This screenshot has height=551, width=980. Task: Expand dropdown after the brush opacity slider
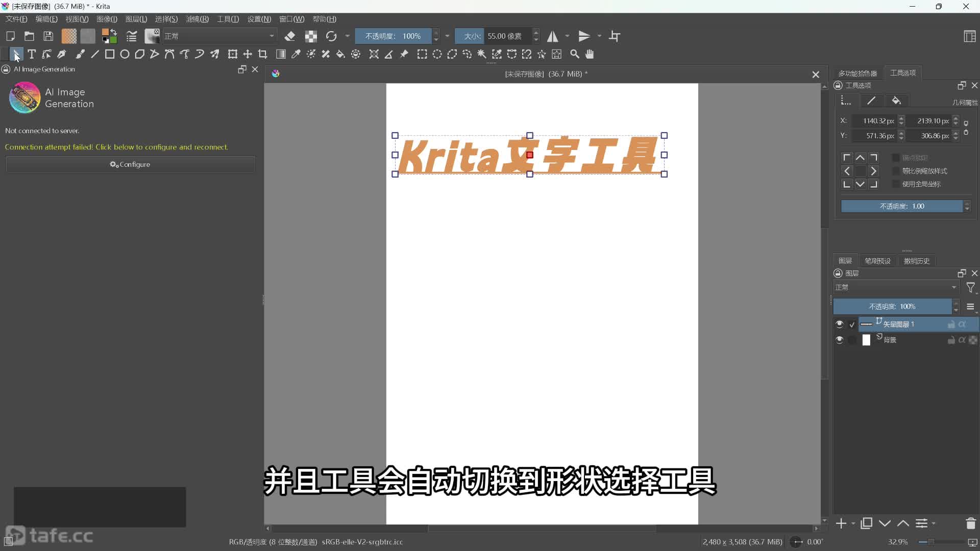point(447,36)
